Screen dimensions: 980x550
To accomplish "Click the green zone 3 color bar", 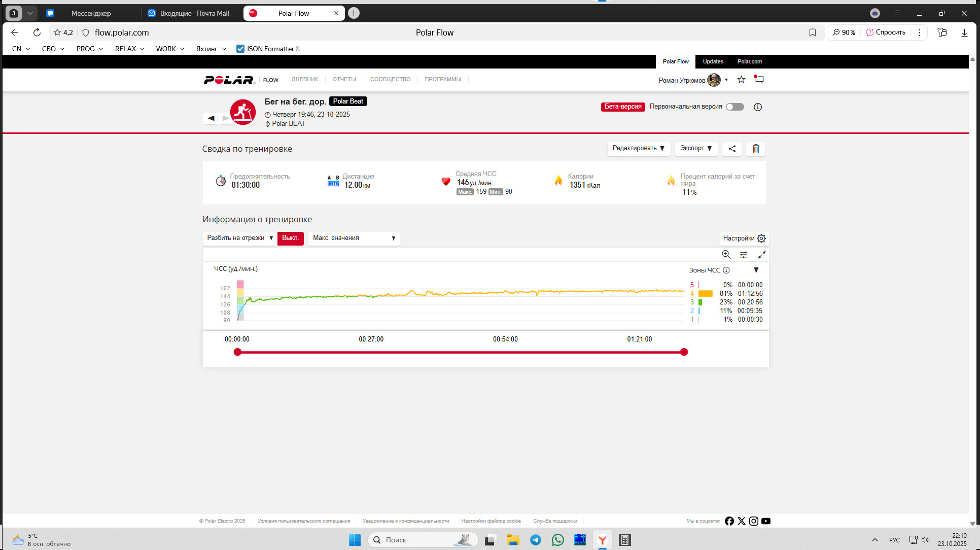I will (700, 302).
